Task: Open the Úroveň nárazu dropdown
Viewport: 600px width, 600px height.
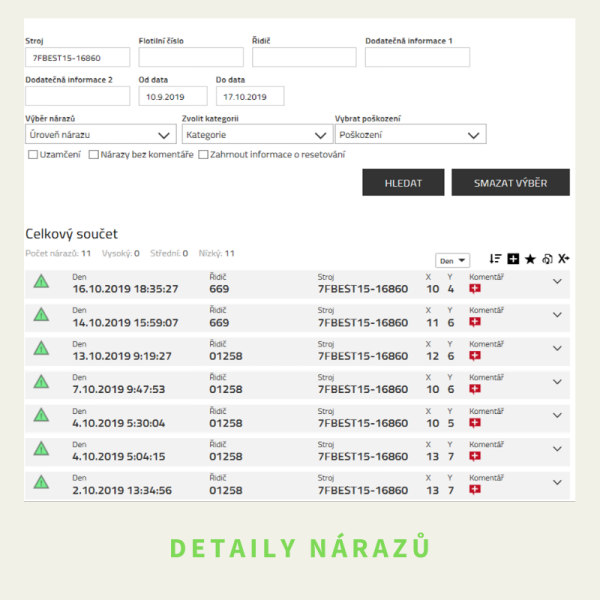Action: click(101, 134)
